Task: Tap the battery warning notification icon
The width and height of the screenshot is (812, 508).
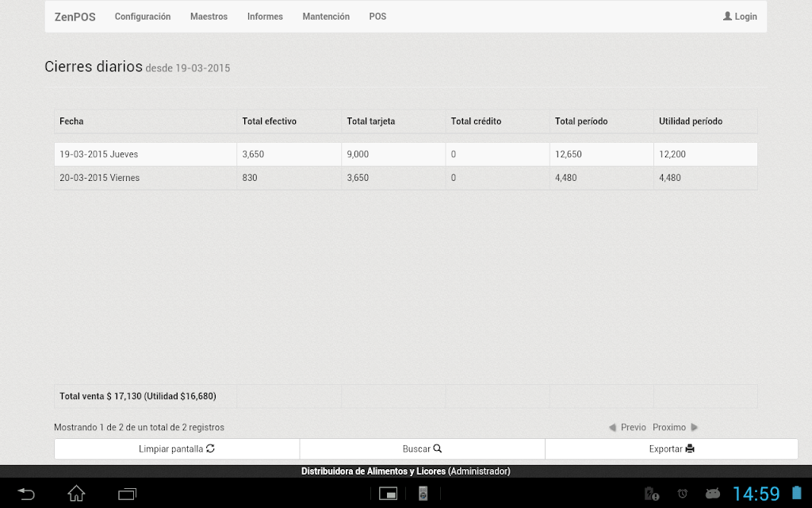Action: [651, 494]
